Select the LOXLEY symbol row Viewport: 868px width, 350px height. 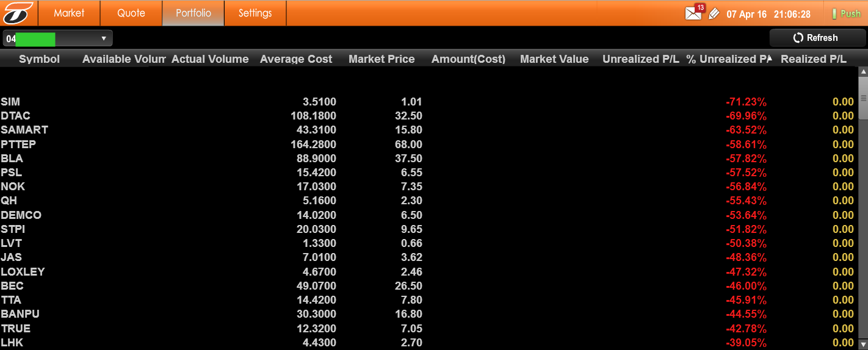coord(429,272)
